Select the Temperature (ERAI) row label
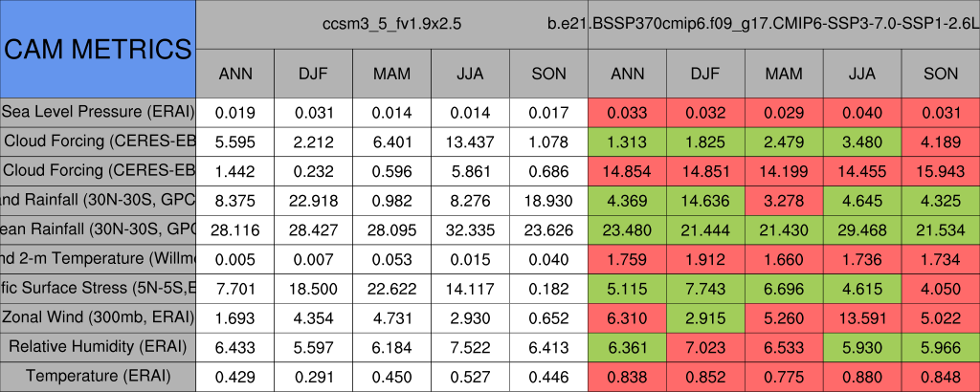 [98, 376]
